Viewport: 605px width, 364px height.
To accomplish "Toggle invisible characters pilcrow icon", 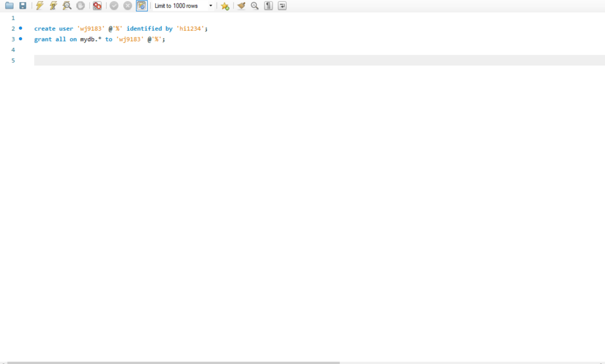I will 269,6.
